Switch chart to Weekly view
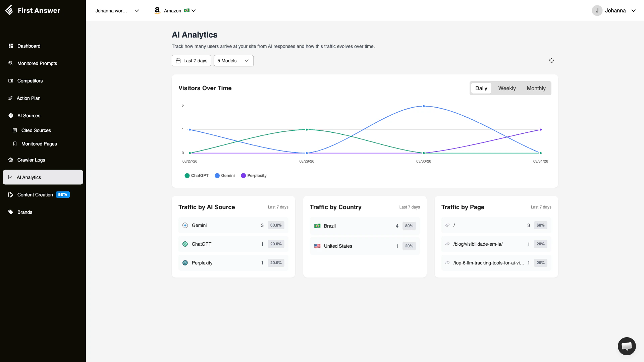Screen dimensions: 644x362 point(506,88)
